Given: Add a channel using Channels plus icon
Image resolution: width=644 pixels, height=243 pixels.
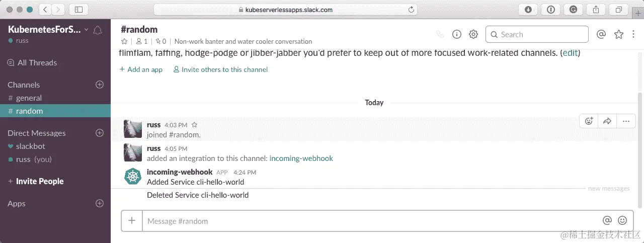Looking at the screenshot, I should coord(100,85).
